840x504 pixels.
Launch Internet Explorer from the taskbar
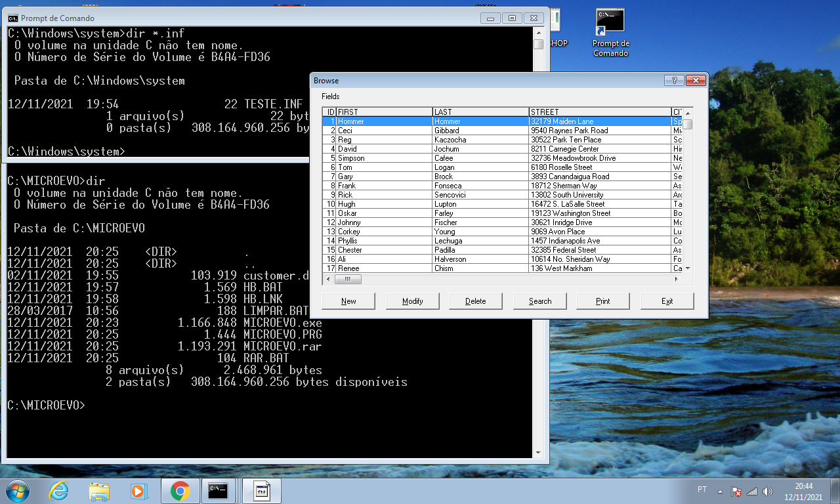point(59,490)
